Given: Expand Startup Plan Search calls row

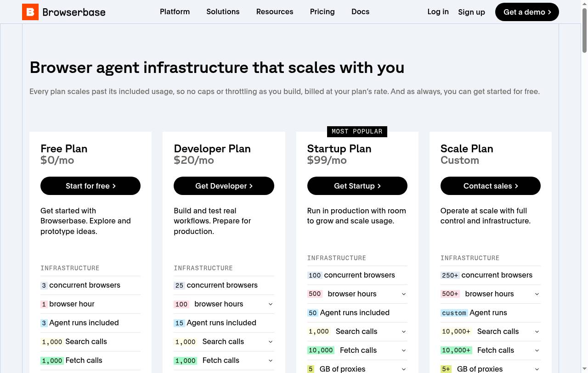Looking at the screenshot, I should [x=357, y=332].
